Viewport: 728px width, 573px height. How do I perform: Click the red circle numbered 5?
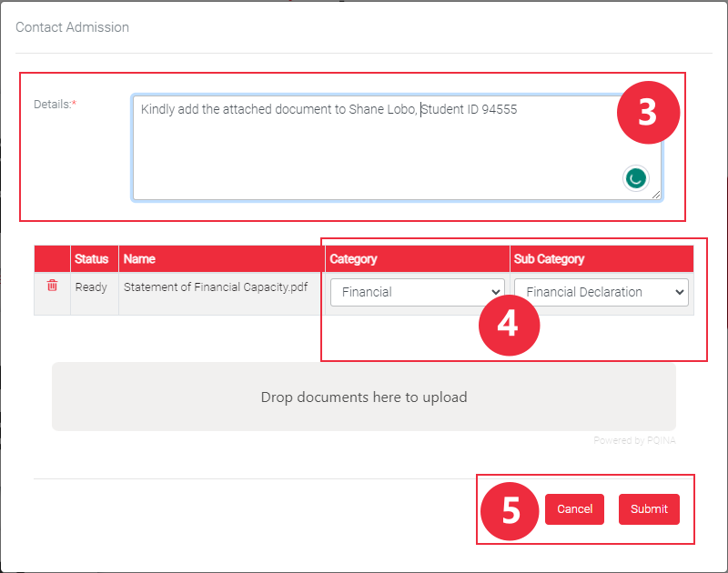[x=511, y=509]
